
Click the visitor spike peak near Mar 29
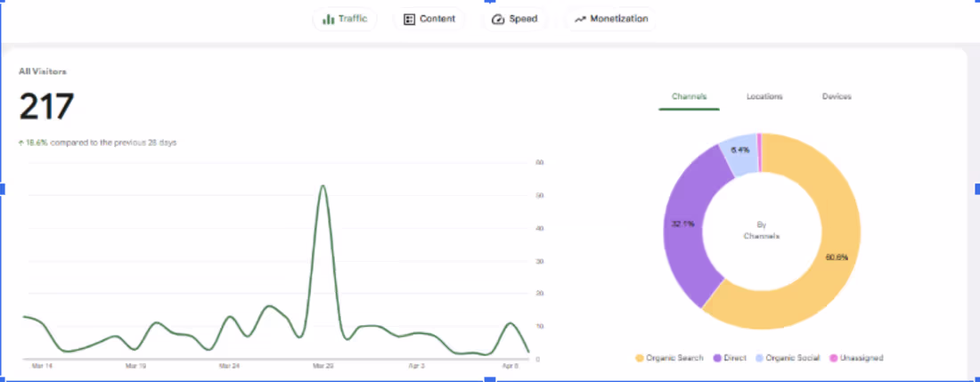coord(323,186)
